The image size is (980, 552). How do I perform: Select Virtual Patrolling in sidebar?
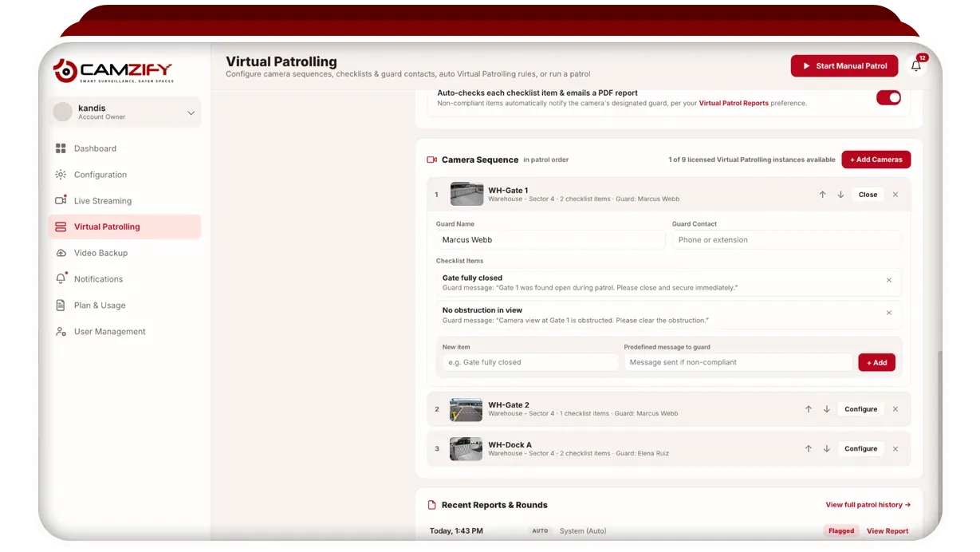(124, 227)
